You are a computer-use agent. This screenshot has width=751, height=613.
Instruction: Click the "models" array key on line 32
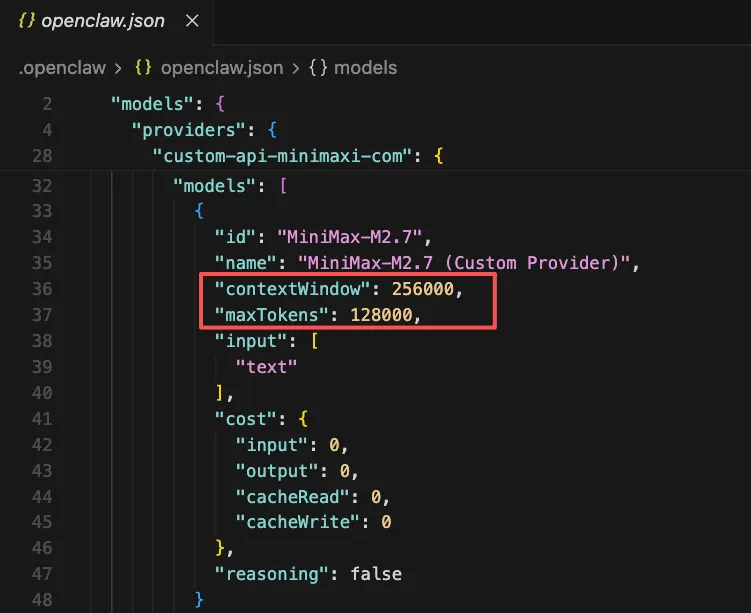215,186
